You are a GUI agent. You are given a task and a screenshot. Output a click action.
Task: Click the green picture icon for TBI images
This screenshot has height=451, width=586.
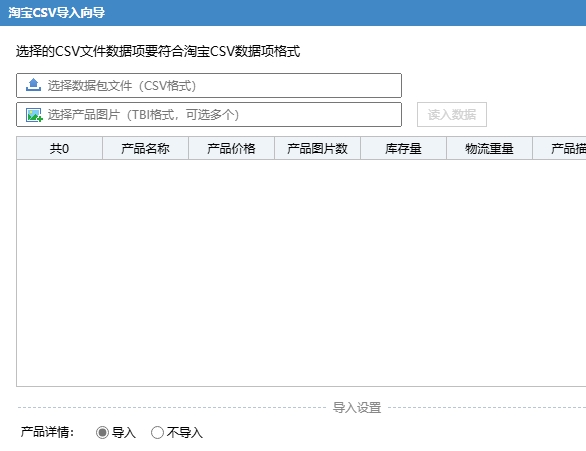34,115
